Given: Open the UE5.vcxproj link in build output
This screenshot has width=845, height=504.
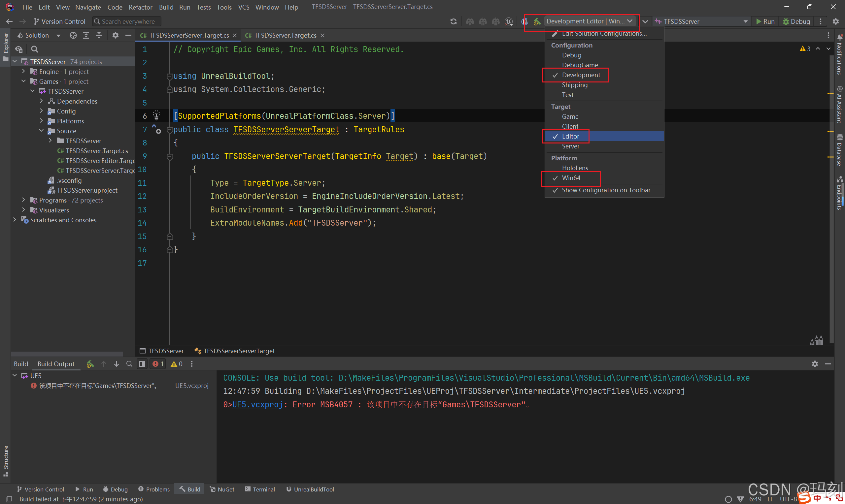Looking at the screenshot, I should coord(257,404).
